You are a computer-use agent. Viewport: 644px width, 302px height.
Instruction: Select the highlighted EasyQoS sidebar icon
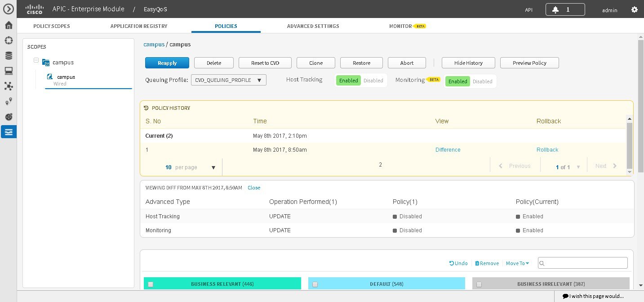8,132
